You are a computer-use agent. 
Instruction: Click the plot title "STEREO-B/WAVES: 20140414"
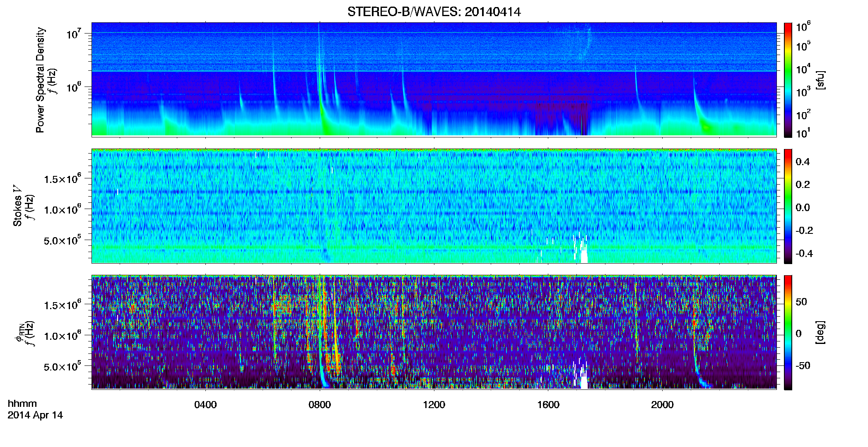(434, 12)
